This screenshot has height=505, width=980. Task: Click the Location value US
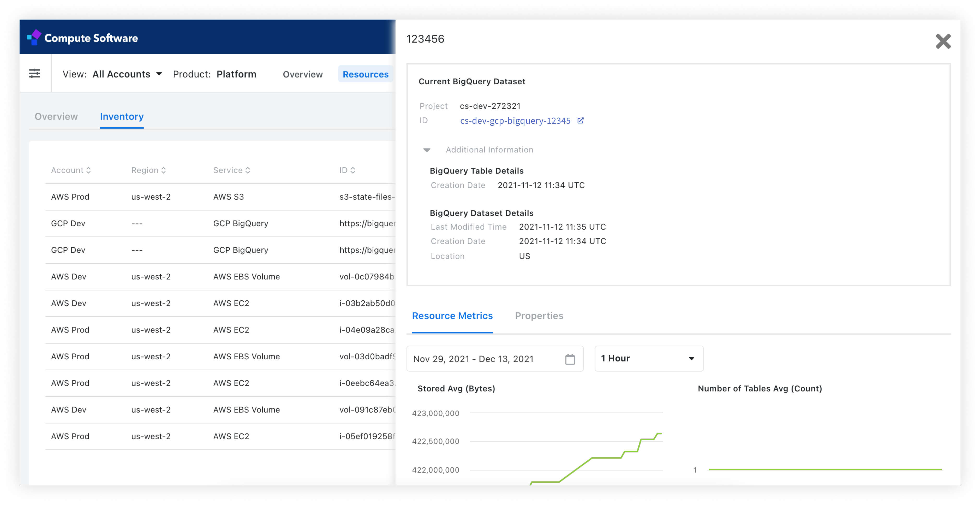[x=524, y=256]
